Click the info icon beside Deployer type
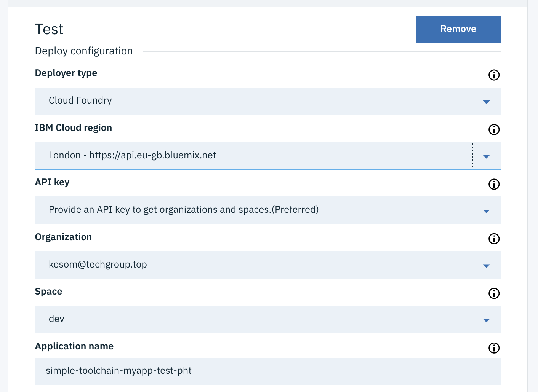The width and height of the screenshot is (538, 392). pos(494,75)
